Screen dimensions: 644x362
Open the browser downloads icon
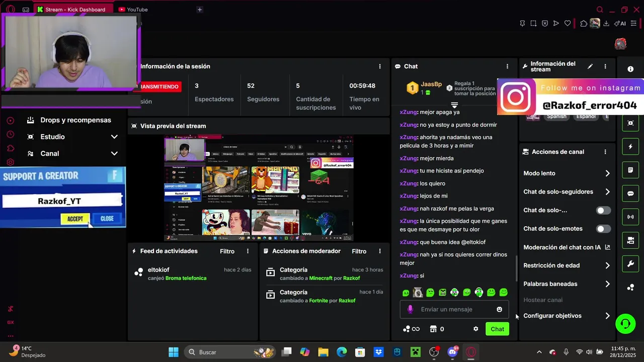click(x=606, y=23)
